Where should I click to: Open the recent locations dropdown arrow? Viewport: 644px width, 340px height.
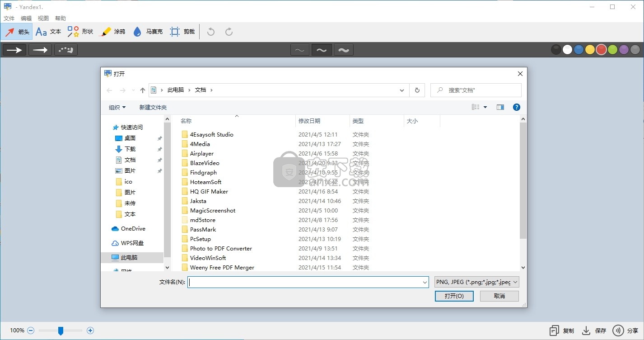click(133, 90)
